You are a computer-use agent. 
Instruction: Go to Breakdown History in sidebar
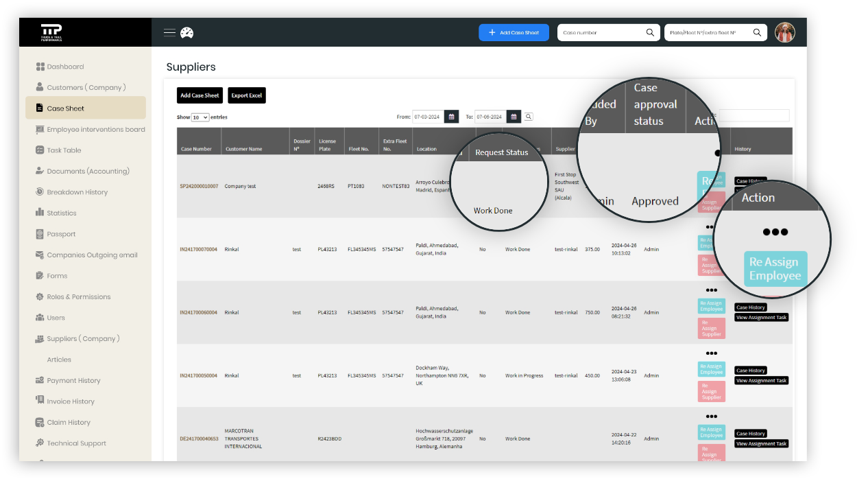tap(77, 192)
